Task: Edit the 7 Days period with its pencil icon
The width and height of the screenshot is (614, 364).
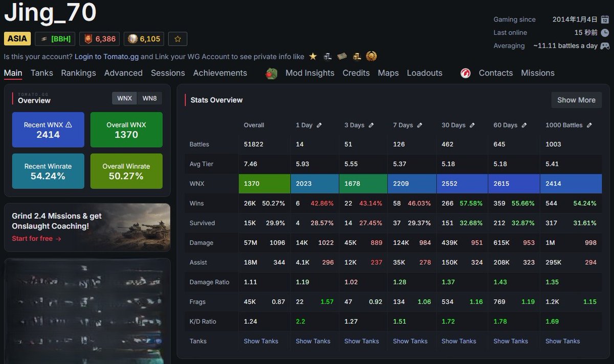Action: tap(420, 125)
